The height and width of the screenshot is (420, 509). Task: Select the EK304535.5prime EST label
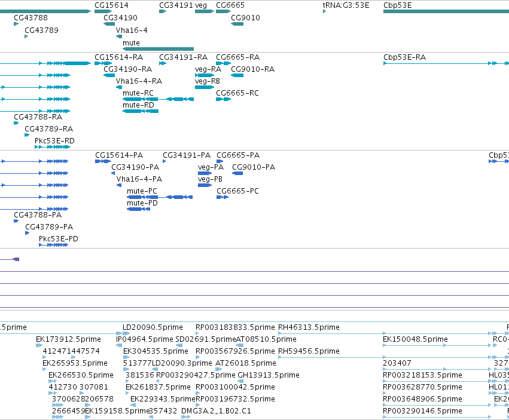(156, 351)
